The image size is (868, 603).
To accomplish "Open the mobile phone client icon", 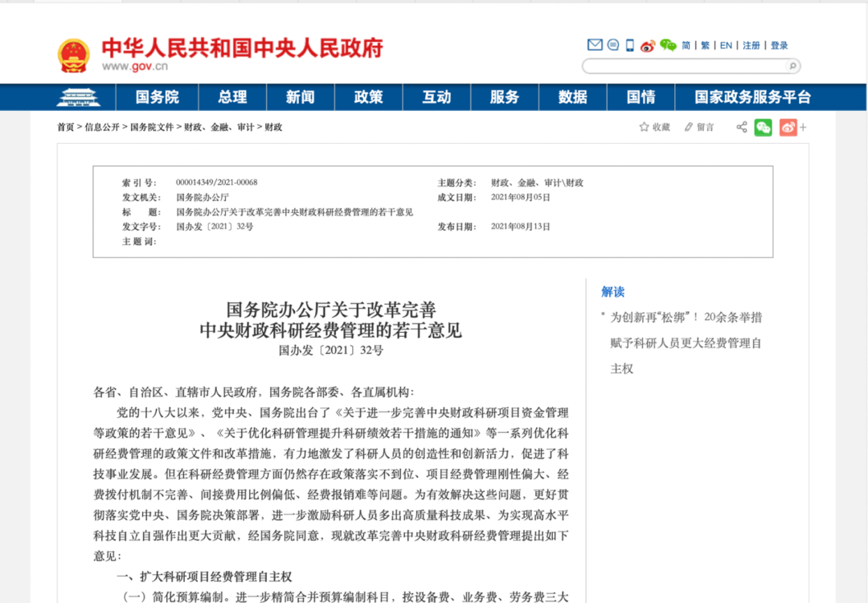I will pos(630,45).
